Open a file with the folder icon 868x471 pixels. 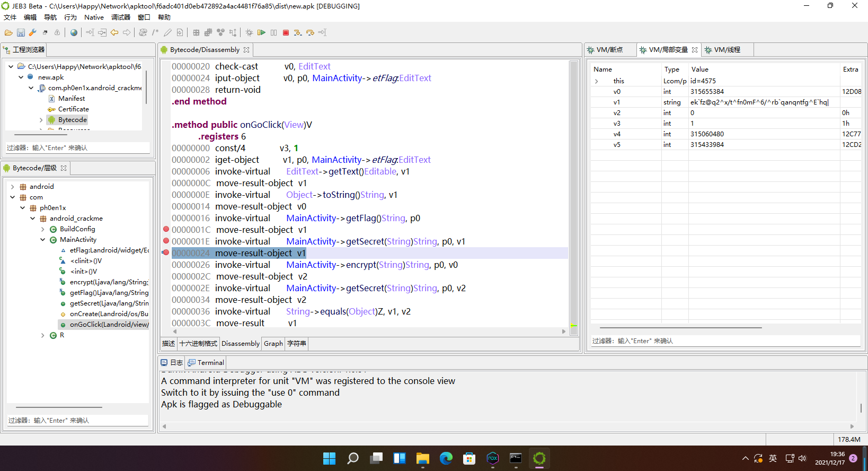point(8,32)
